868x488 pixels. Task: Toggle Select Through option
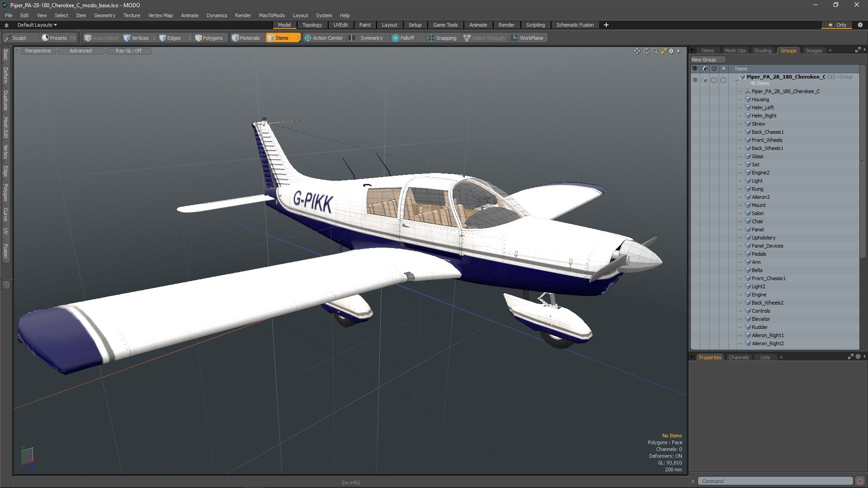484,38
